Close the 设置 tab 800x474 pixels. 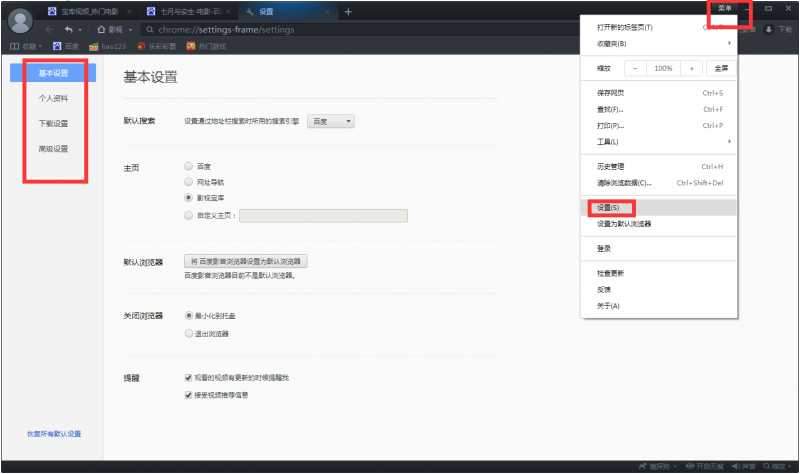(327, 12)
